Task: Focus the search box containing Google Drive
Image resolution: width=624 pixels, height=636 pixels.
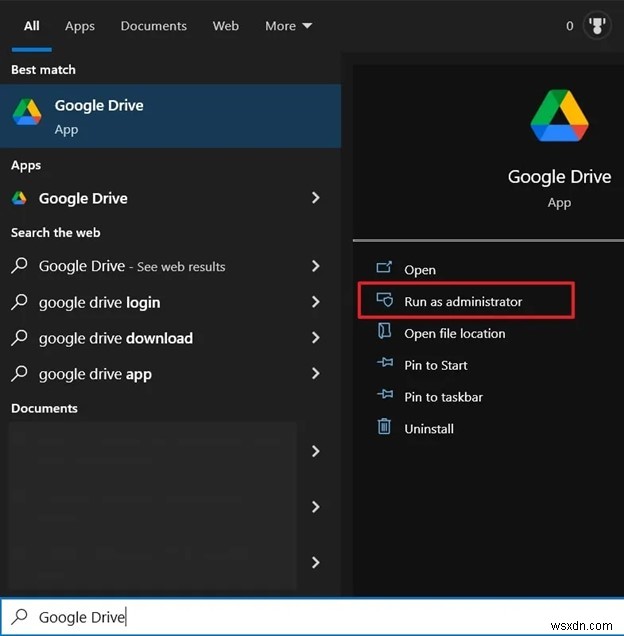Action: 312,617
